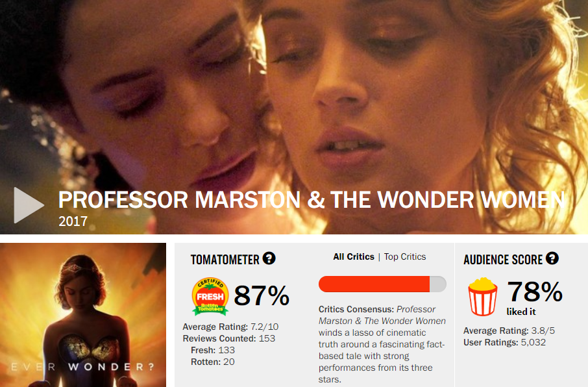Click the Reviews Counted 153 line
This screenshot has height=387, width=588.
point(228,338)
